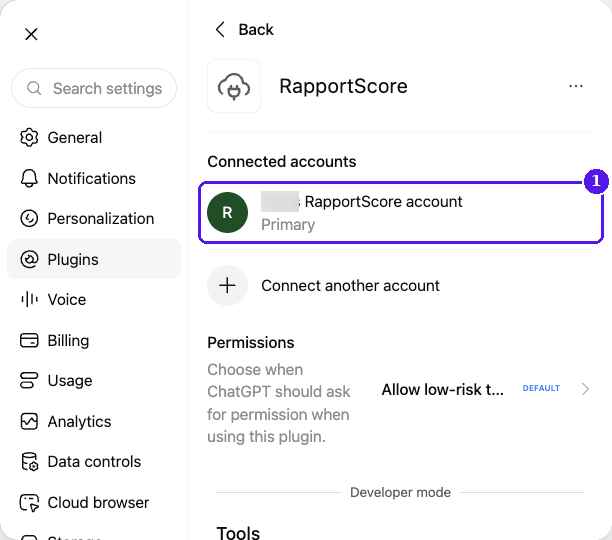Open the three-dot more options menu
The height and width of the screenshot is (540, 612).
point(576,86)
